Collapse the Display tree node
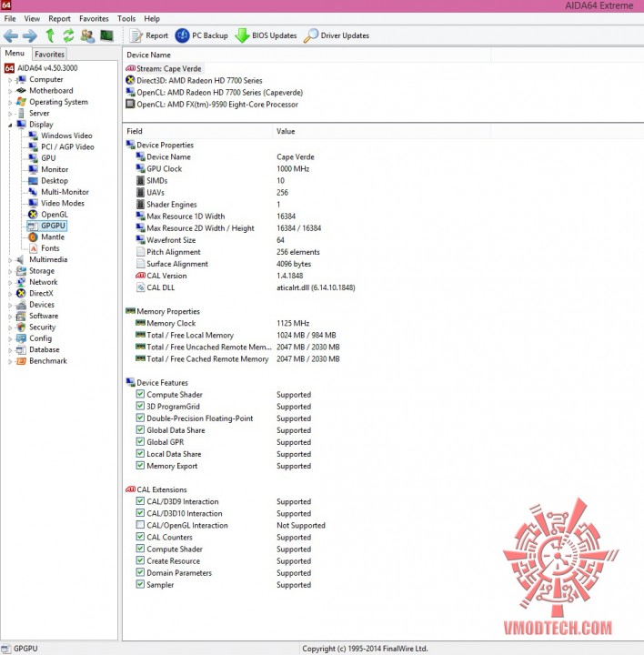 pos(10,125)
